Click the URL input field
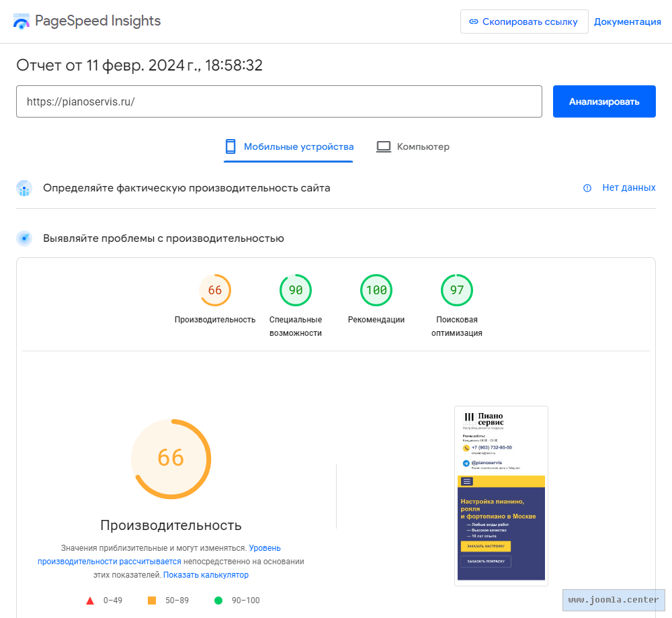 click(279, 101)
